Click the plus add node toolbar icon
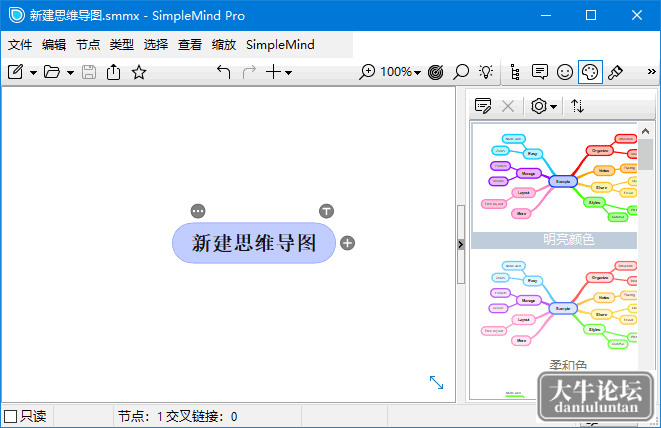This screenshot has width=661, height=428. click(273, 72)
